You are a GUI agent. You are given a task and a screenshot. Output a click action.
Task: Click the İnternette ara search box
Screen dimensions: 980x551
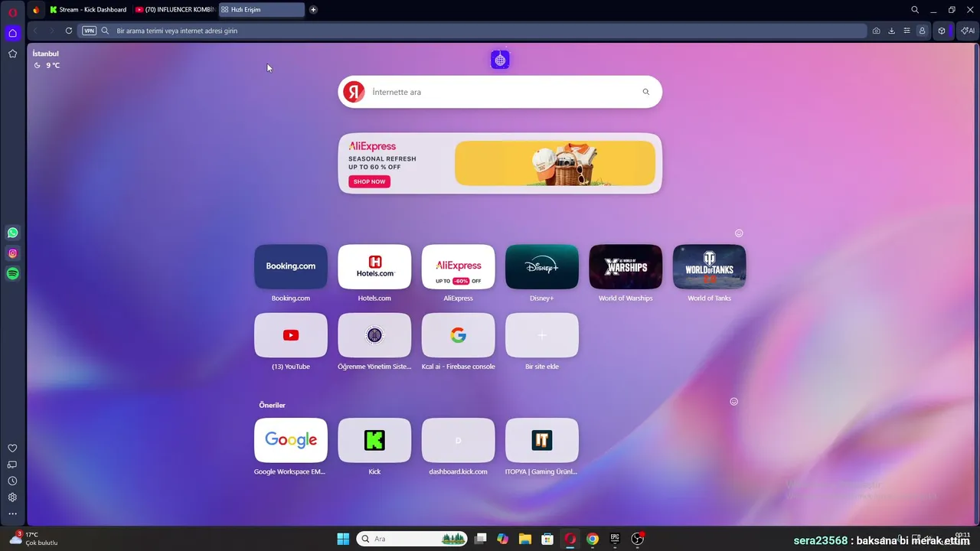(499, 92)
